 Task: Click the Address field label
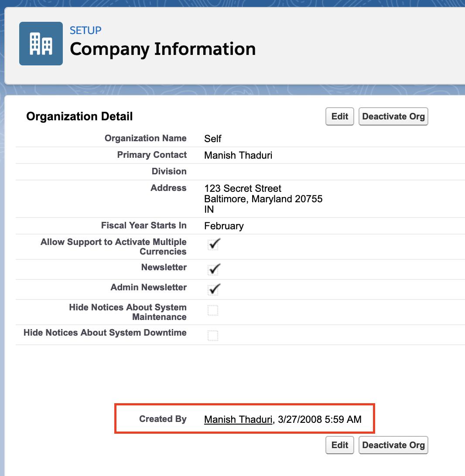click(x=168, y=188)
